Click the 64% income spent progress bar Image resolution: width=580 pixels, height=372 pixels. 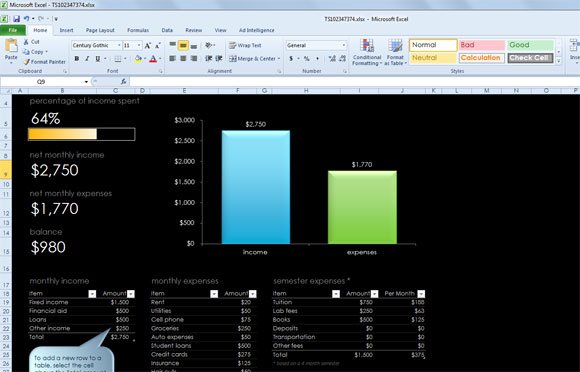click(x=81, y=134)
